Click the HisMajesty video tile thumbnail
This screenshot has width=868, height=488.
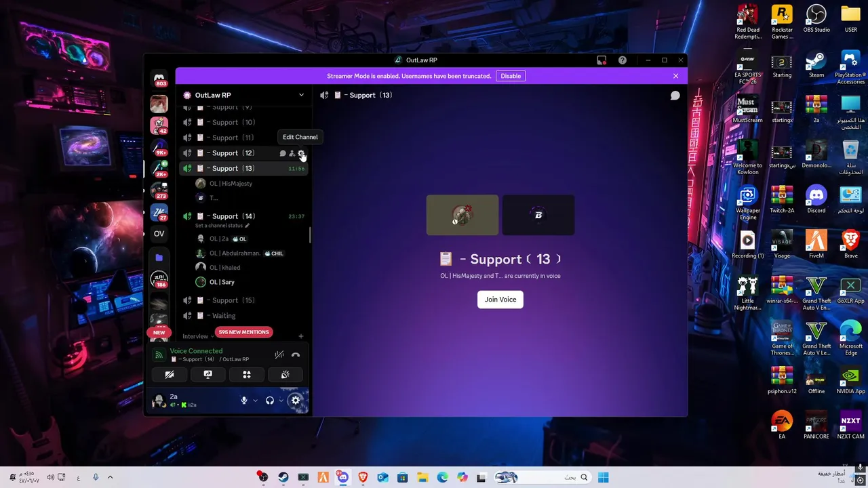[462, 215]
